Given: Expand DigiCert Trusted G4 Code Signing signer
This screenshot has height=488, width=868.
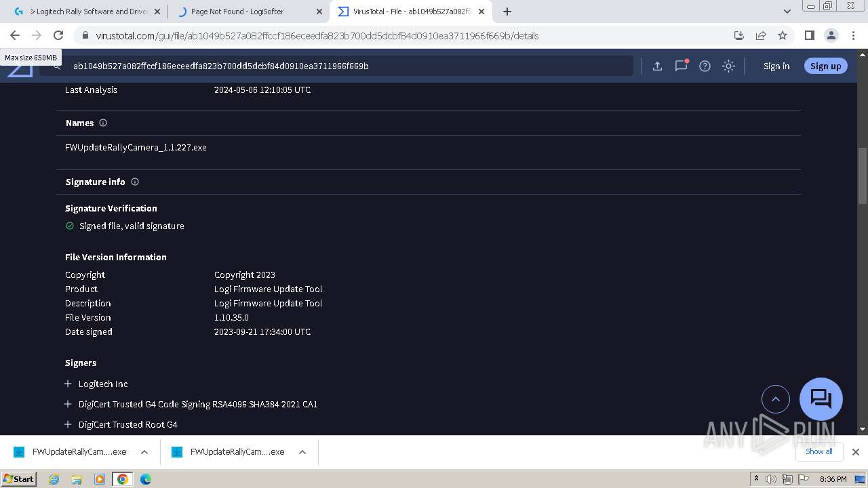Looking at the screenshot, I should (68, 404).
